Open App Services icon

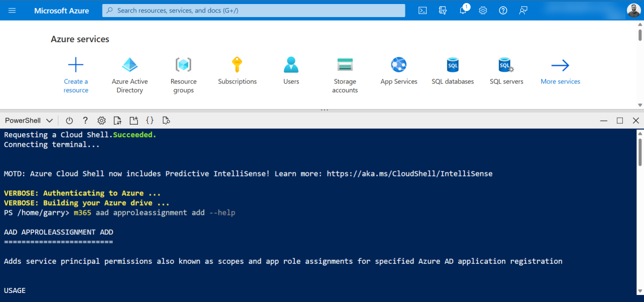[399, 65]
